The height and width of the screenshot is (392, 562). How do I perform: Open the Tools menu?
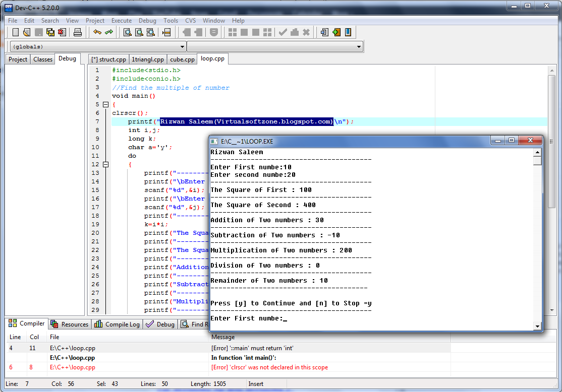[x=171, y=20]
